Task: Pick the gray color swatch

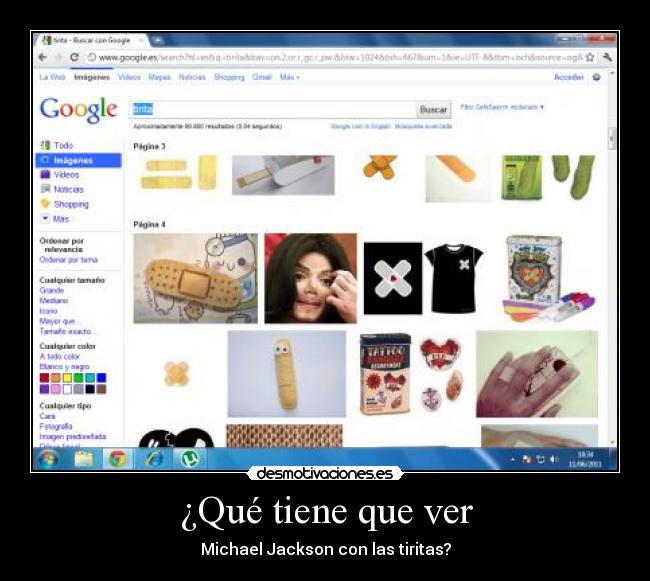Action: tap(78, 389)
